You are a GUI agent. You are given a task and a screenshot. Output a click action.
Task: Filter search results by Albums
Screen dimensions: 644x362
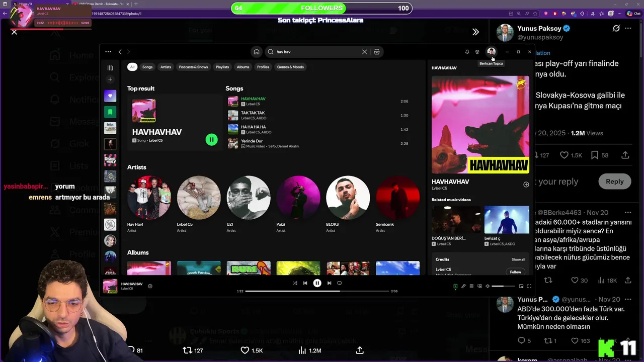pos(243,67)
